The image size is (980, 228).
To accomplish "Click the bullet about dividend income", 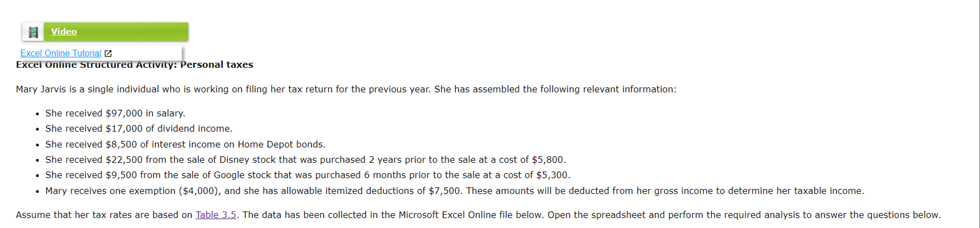I will coord(139,128).
